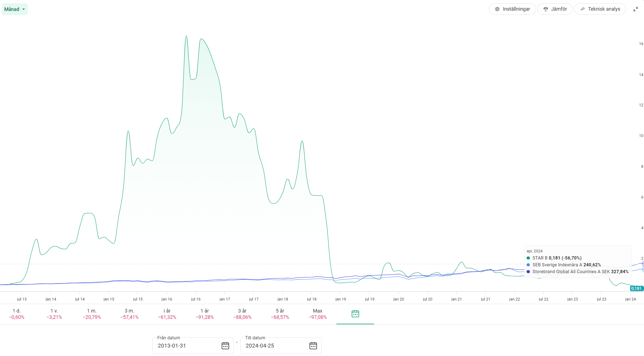Click the Månad dropdown arrow

point(24,9)
